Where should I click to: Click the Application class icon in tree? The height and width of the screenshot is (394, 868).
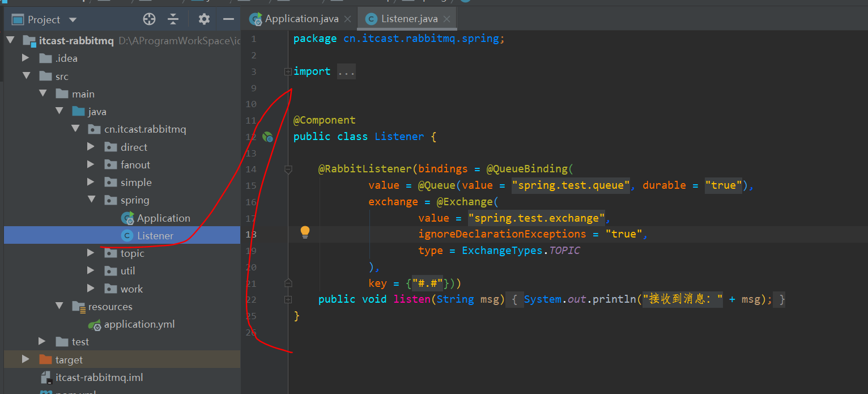(127, 218)
